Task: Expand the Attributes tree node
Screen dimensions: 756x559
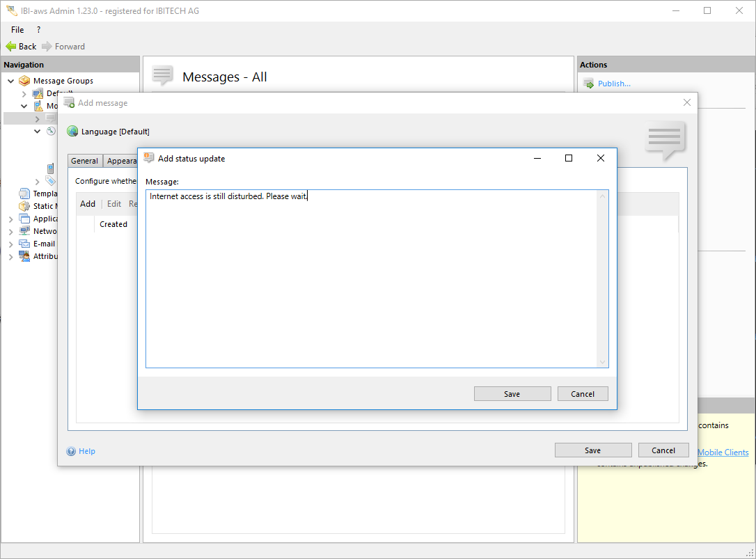Action: tap(11, 256)
